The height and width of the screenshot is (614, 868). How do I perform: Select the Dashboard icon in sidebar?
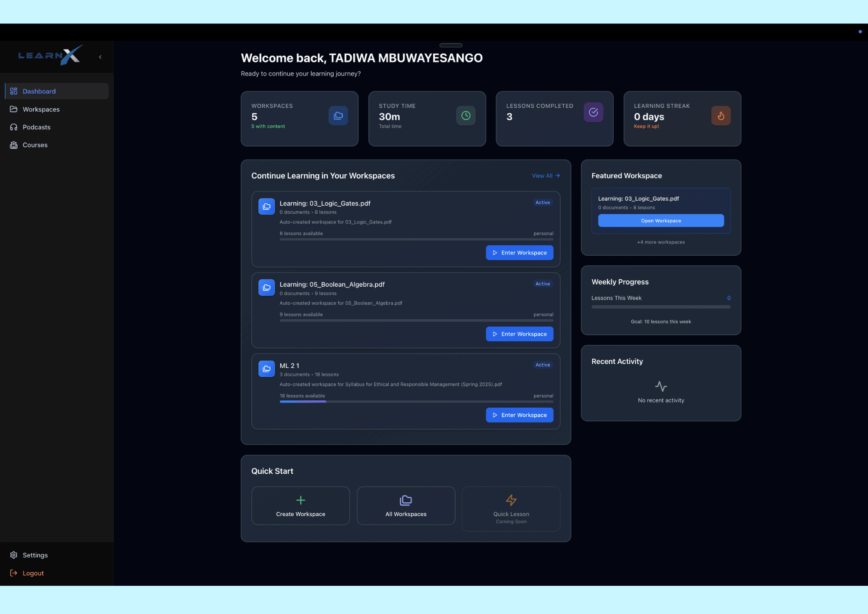click(x=13, y=91)
